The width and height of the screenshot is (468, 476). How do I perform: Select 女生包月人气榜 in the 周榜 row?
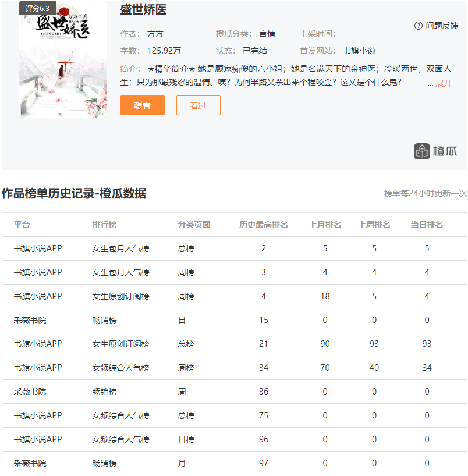(x=121, y=272)
